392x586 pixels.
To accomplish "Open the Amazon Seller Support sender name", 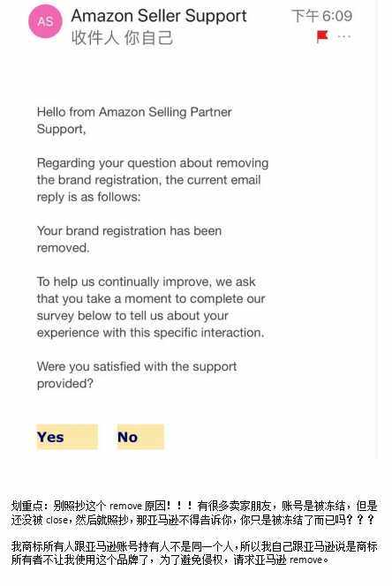I will tap(159, 16).
